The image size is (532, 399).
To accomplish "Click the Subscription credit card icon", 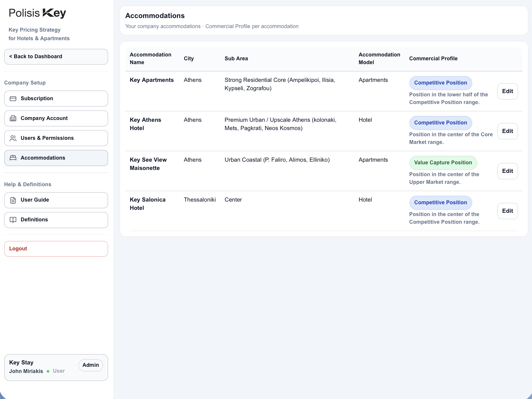I will click(13, 99).
